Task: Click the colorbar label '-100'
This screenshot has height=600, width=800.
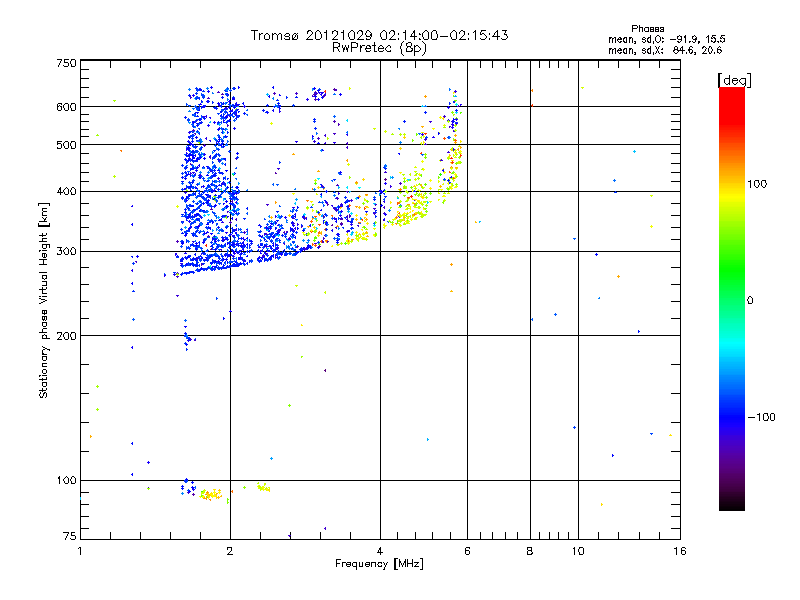Action: pyautogui.click(x=761, y=417)
